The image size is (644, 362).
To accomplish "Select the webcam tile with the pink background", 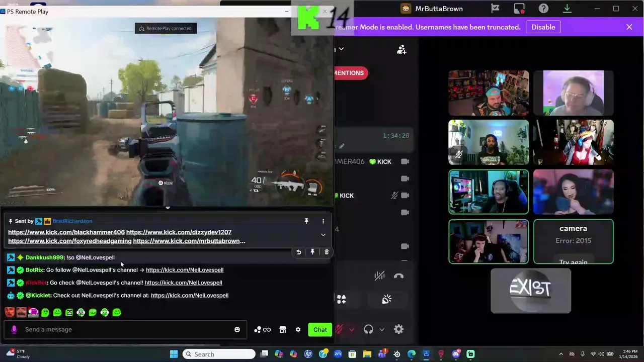I will coord(573,93).
